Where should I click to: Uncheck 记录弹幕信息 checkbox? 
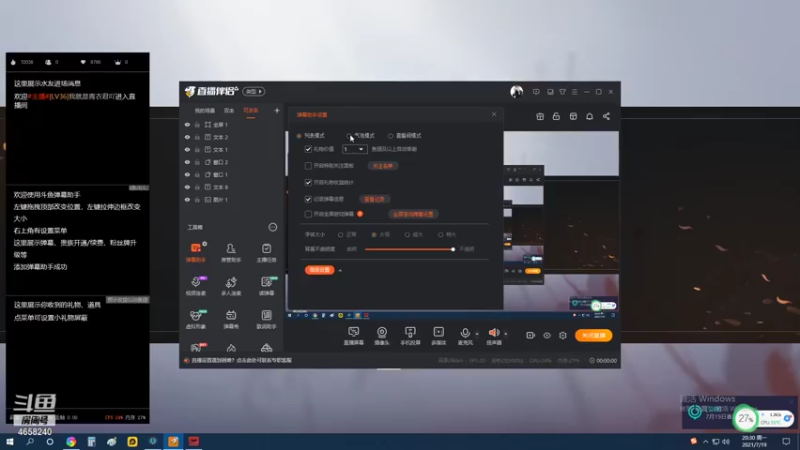[x=308, y=199]
